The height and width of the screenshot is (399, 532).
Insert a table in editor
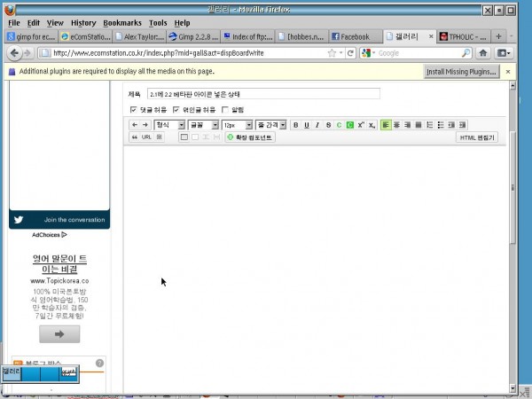pyautogui.click(x=184, y=137)
